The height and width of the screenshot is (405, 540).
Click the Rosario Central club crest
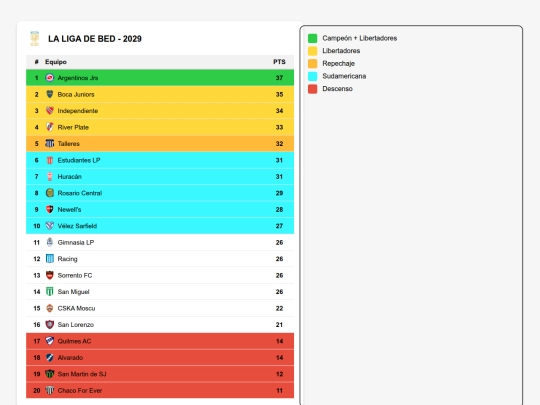[x=50, y=193]
